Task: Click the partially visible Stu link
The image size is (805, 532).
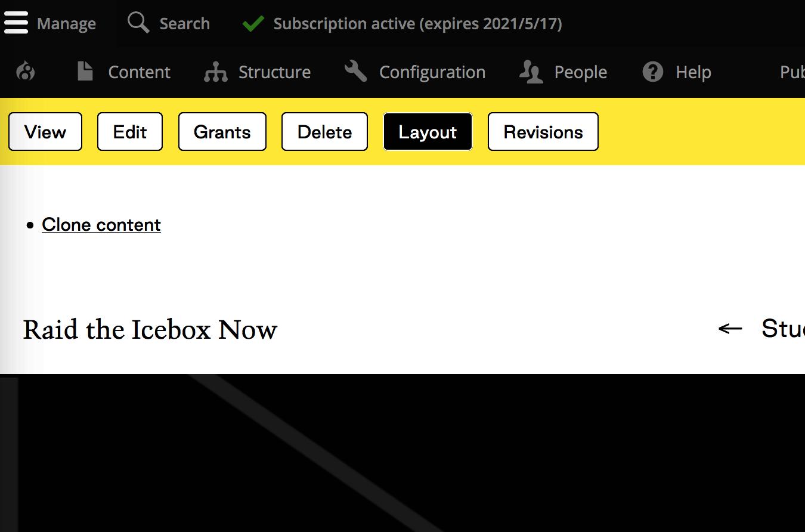Action: (x=783, y=329)
